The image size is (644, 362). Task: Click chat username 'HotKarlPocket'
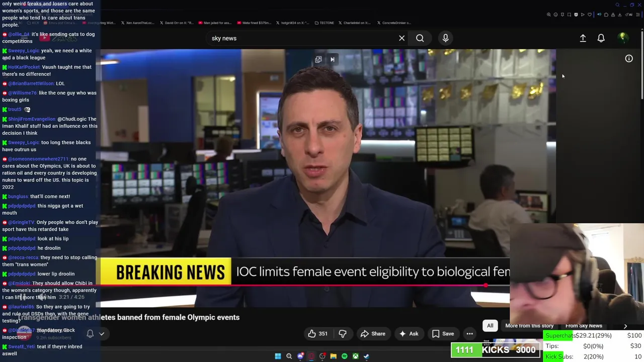point(24,67)
